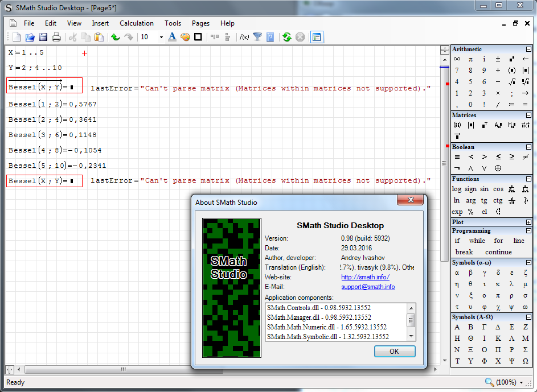Toggle the side panel visibility button

point(317,37)
